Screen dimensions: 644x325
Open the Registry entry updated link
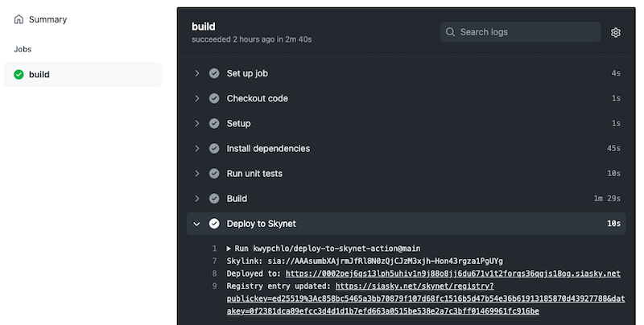point(415,286)
